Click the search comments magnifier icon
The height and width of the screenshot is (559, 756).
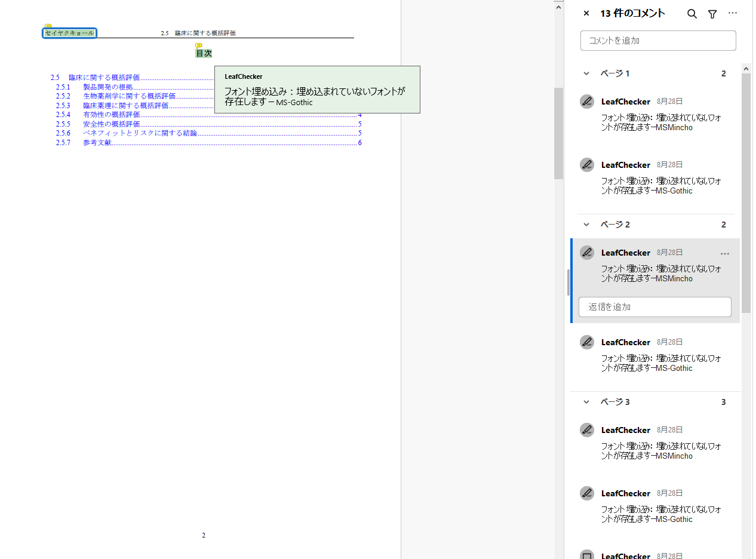[x=692, y=14]
